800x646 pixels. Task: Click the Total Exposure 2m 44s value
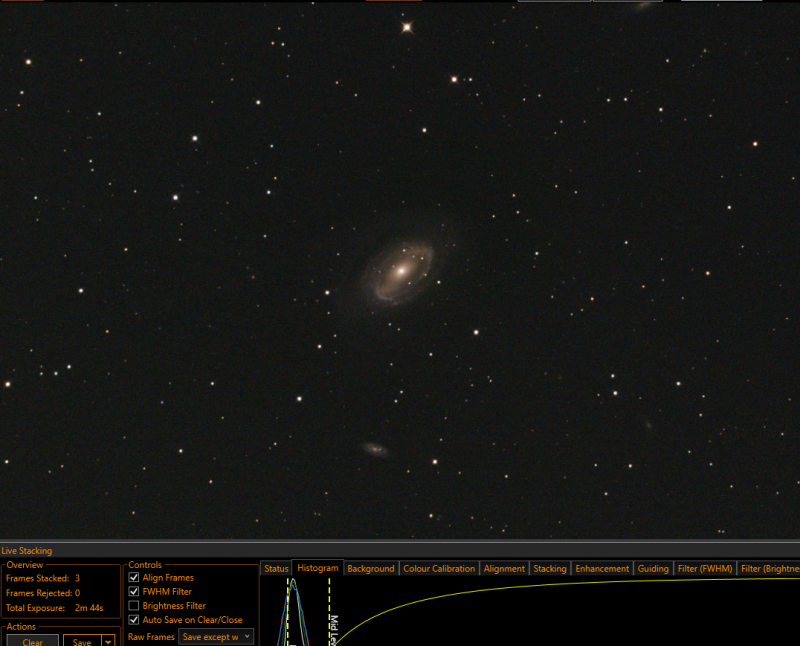coord(89,608)
